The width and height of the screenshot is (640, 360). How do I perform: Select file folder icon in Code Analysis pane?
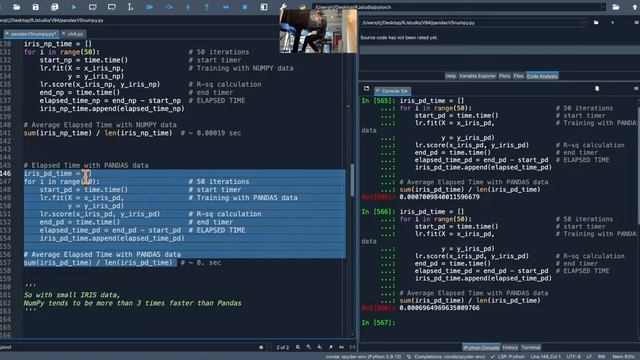pos(596,22)
